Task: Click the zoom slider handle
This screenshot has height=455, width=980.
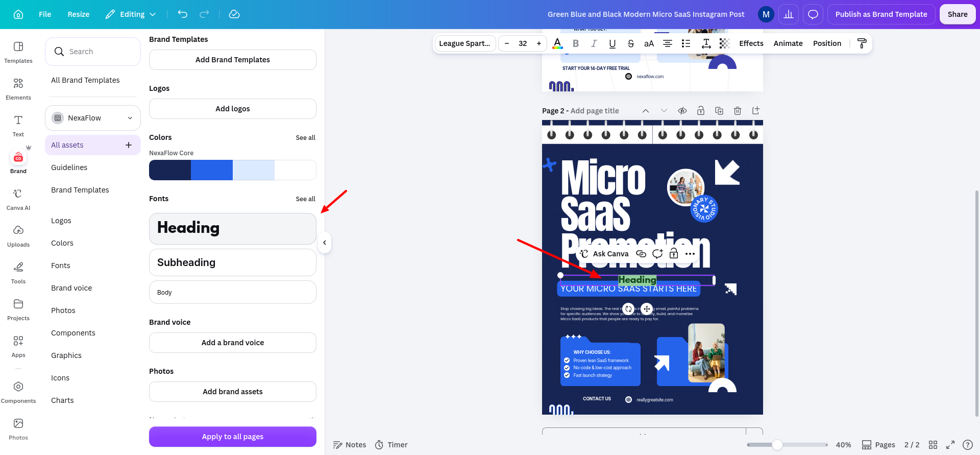Action: 777,445
